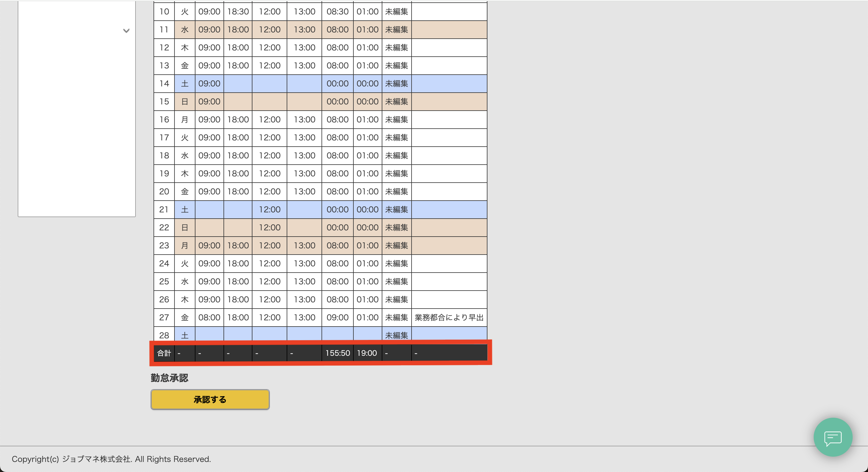Click the 08:00 start time on day 27
Viewport: 868px width, 472px height.
209,317
